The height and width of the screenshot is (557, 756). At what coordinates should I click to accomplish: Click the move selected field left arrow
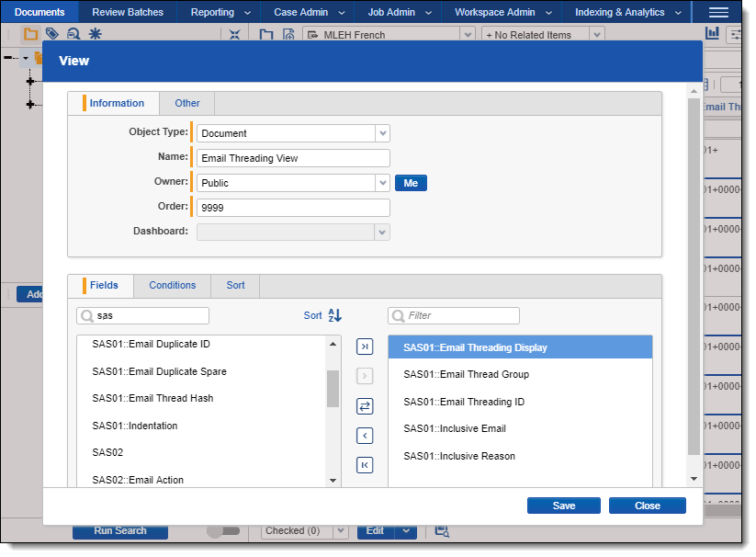[365, 436]
